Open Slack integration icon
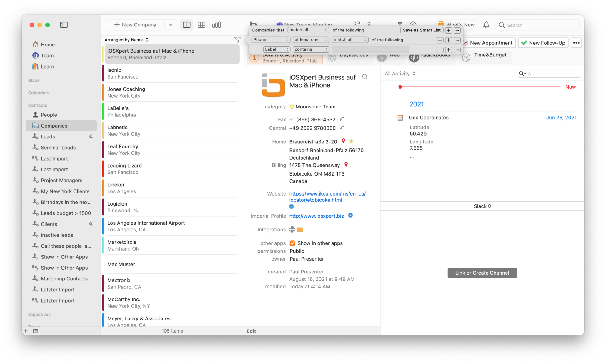 click(292, 229)
